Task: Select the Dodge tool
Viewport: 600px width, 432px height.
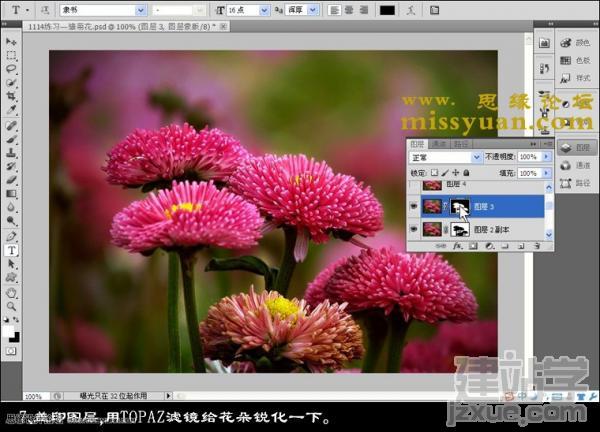Action: coord(11,221)
